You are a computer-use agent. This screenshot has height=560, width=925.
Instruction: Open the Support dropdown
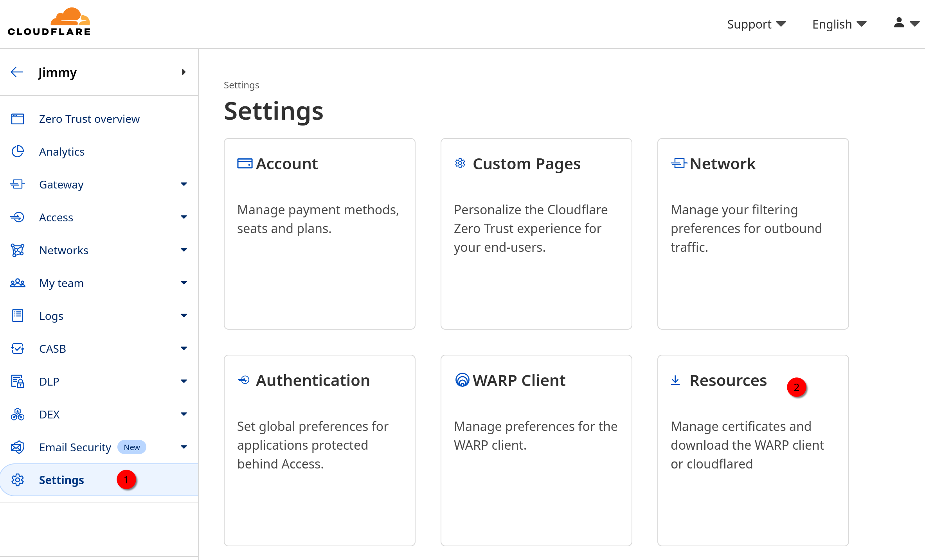coord(756,24)
